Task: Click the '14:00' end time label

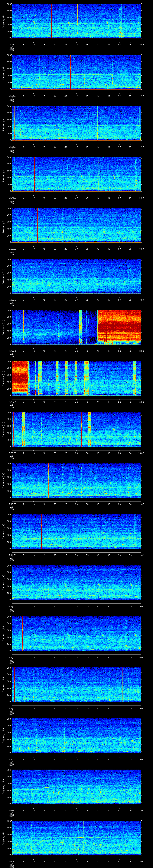Action: click(141, 657)
